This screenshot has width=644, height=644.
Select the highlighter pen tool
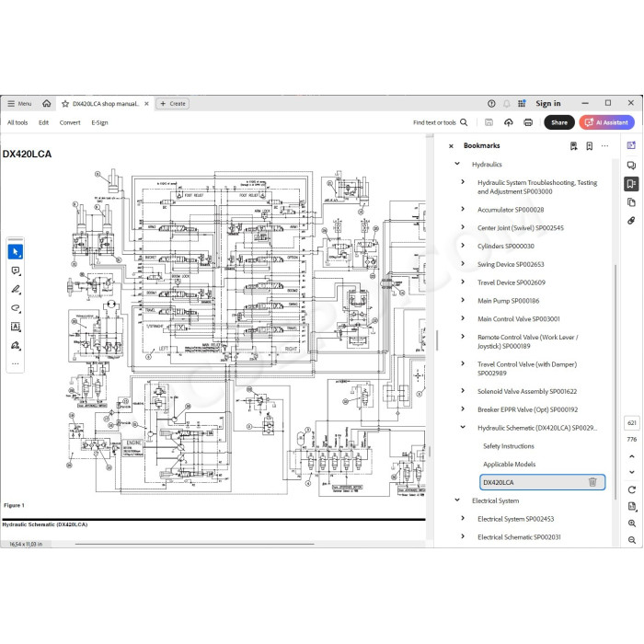click(16, 289)
